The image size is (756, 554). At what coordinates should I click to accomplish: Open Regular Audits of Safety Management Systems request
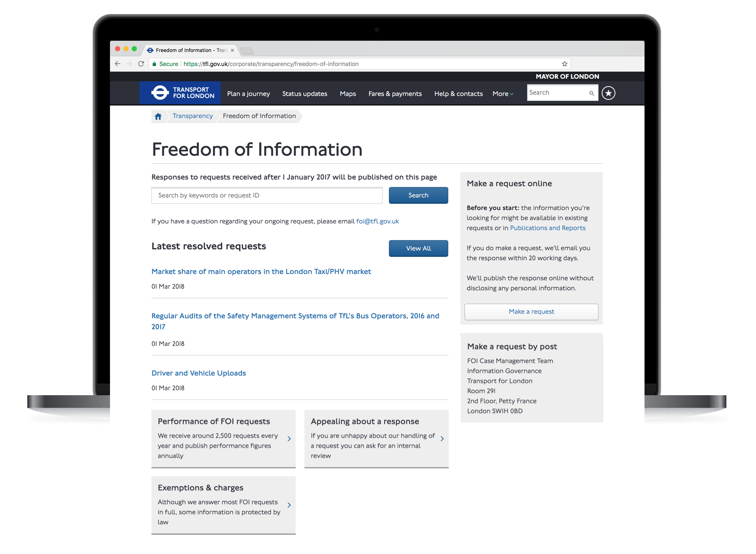coord(295,321)
